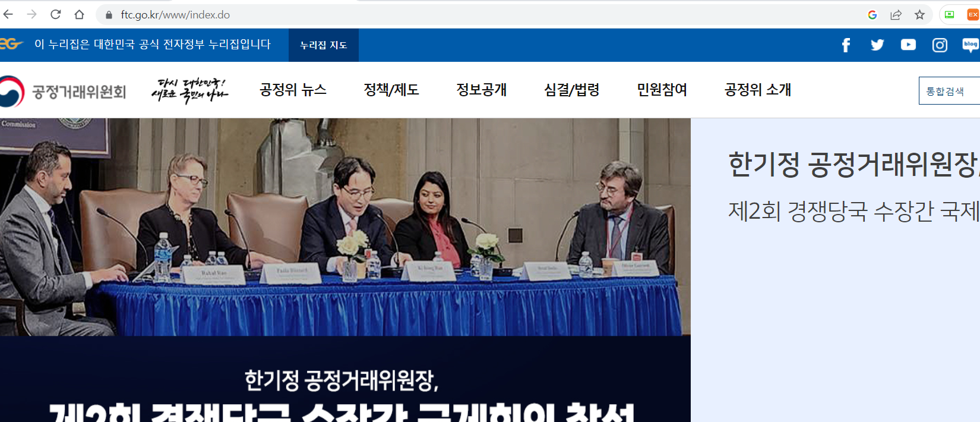Image resolution: width=980 pixels, height=422 pixels.
Task: Click the 통합검색 search field
Action: pos(949,91)
